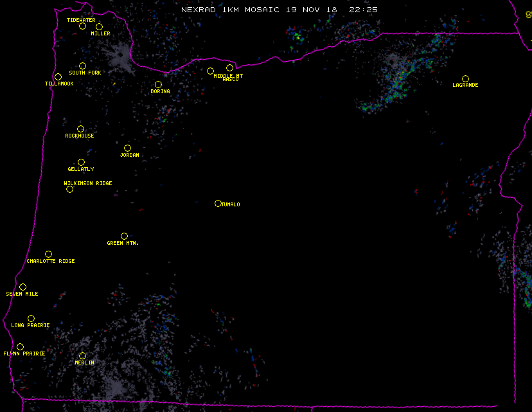532x412 pixels.
Task: Click the Boring station circle marker
Action: [158, 84]
